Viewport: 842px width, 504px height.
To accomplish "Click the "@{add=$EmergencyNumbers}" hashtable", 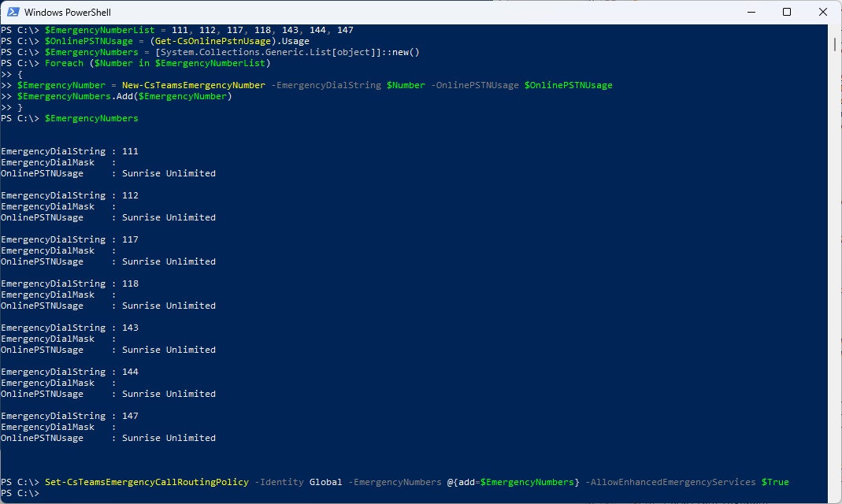I will (x=514, y=482).
